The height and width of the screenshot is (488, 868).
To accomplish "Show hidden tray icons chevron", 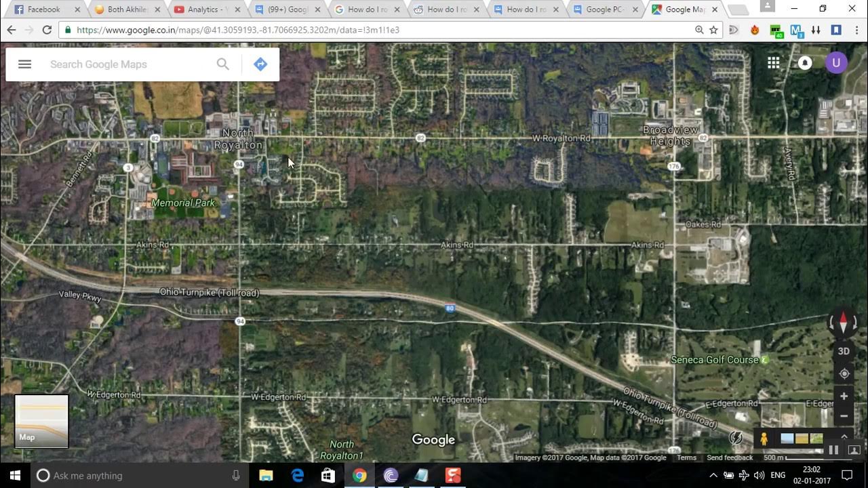I will click(713, 475).
